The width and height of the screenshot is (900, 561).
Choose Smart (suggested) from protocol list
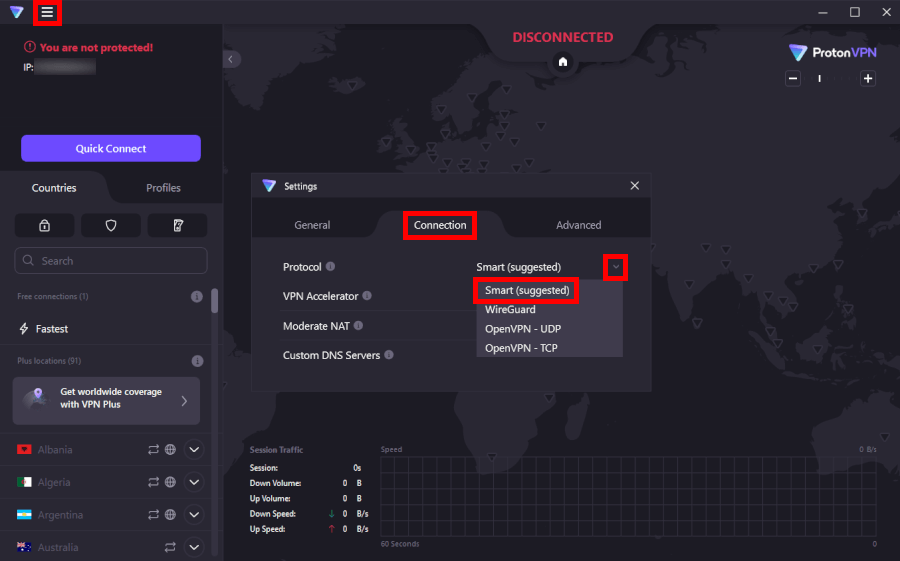click(x=527, y=291)
